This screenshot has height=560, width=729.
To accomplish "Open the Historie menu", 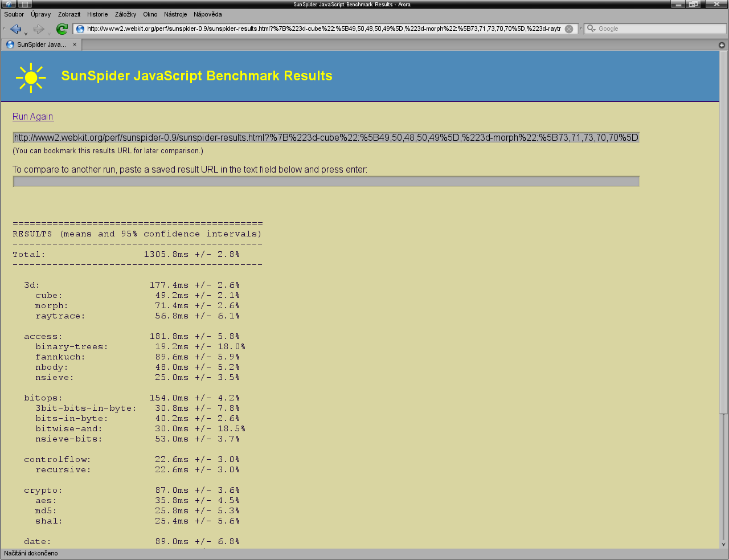I will (97, 14).
